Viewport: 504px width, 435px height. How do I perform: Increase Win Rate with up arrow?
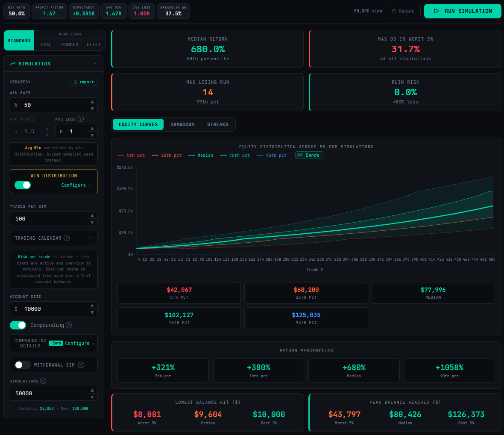pyautogui.click(x=92, y=102)
